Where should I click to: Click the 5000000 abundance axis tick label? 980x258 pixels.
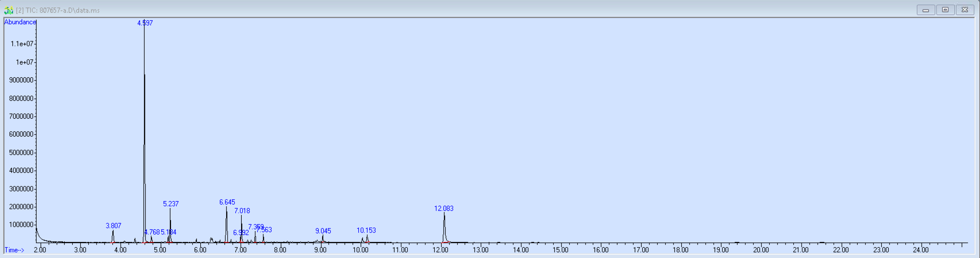coord(21,152)
